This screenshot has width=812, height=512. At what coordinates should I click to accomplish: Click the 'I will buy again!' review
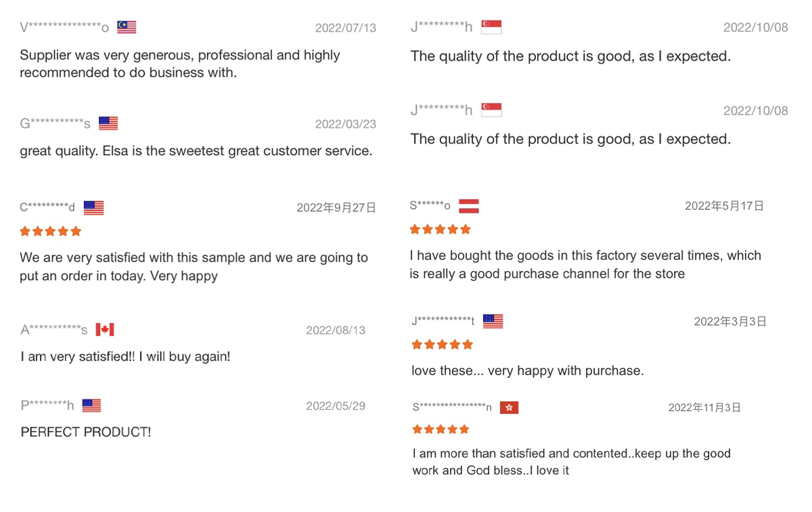pyautogui.click(x=125, y=356)
